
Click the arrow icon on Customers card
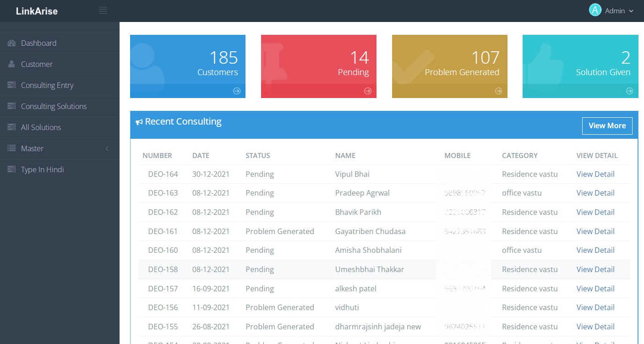(x=237, y=91)
